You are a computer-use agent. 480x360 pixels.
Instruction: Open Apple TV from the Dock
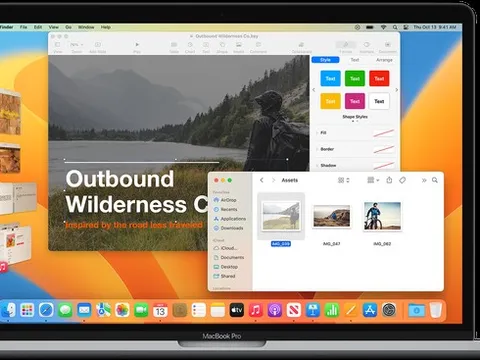pos(237,310)
